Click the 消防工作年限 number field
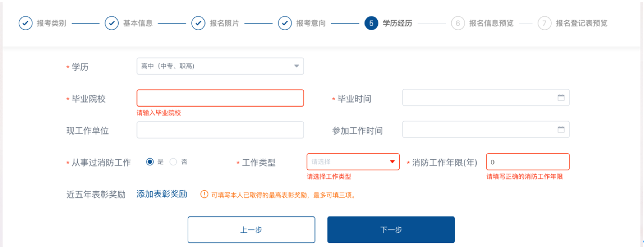The image size is (644, 251). click(528, 162)
